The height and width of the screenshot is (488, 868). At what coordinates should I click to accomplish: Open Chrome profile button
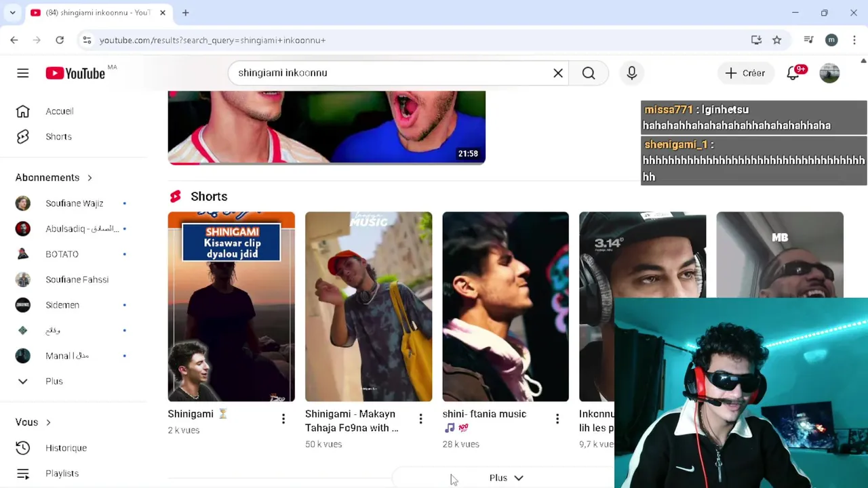pos(831,40)
